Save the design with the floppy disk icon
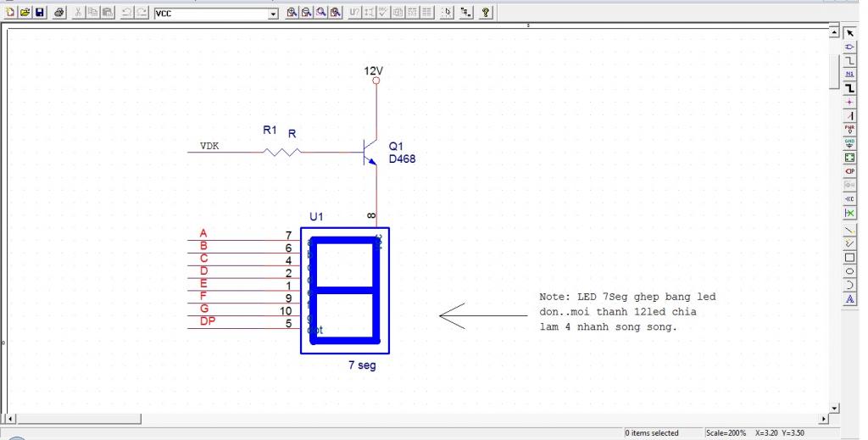 click(40, 12)
